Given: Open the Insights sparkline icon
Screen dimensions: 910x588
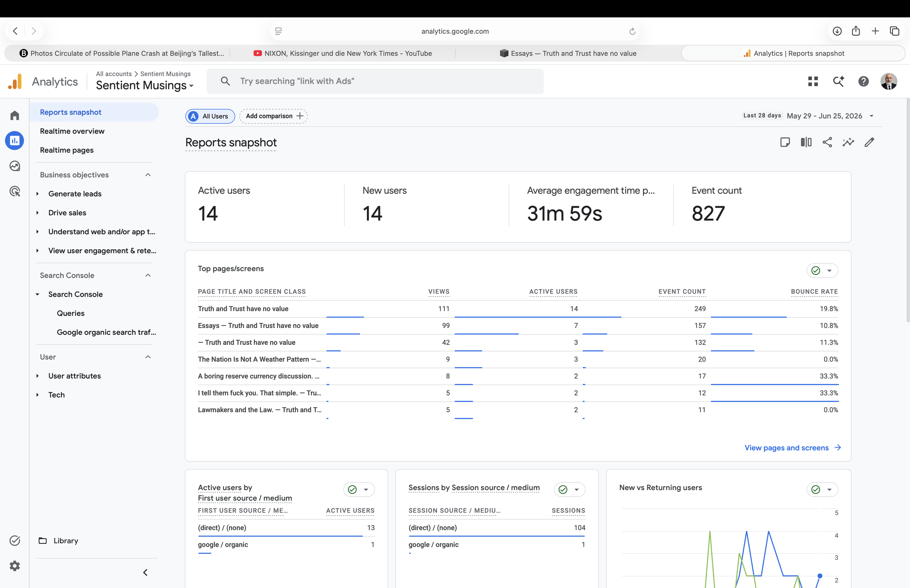Looking at the screenshot, I should pyautogui.click(x=848, y=142).
